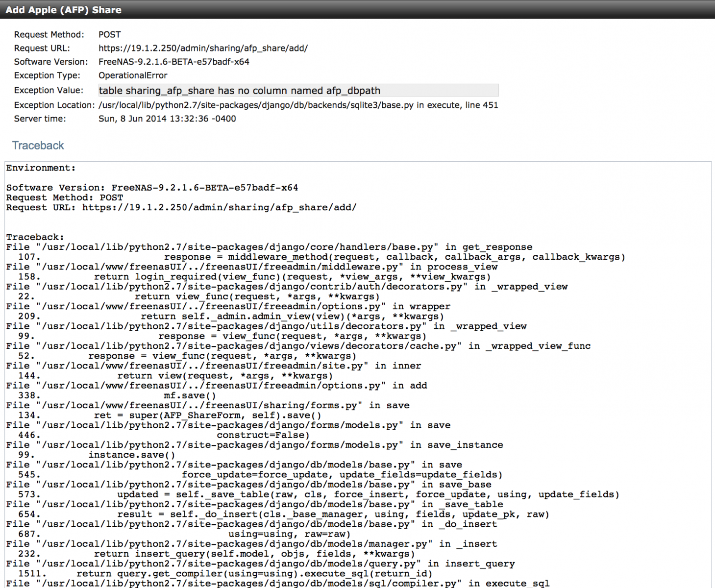Click traceback line 545 'force_update=force_update'
The width and height of the screenshot is (715, 588).
[x=260, y=474]
